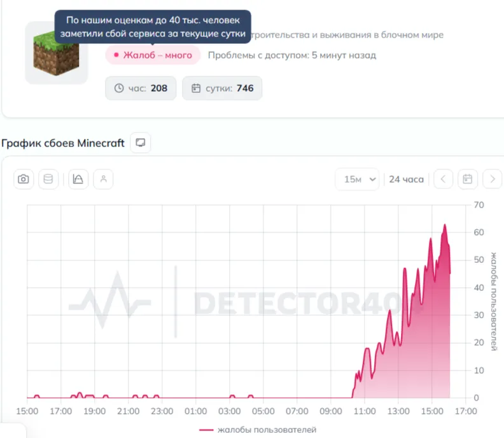504x438 pixels.
Task: Click the Проблемы с доступом: 5 минут назад text
Action: (292, 55)
